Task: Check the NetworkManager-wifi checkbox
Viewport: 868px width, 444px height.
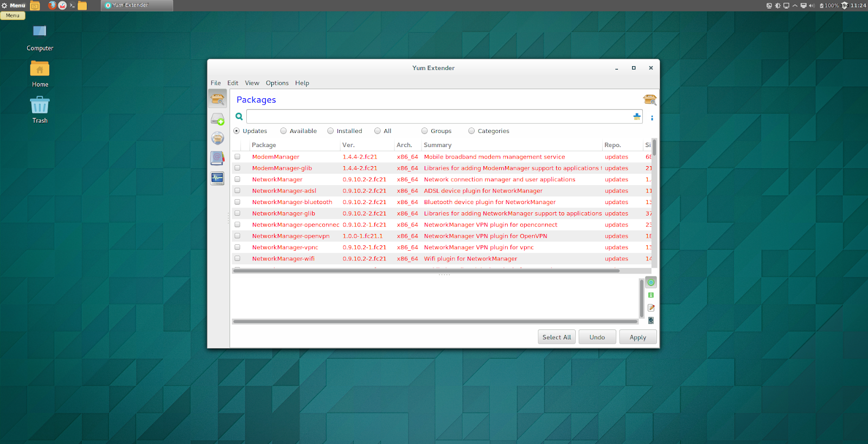Action: [x=237, y=258]
